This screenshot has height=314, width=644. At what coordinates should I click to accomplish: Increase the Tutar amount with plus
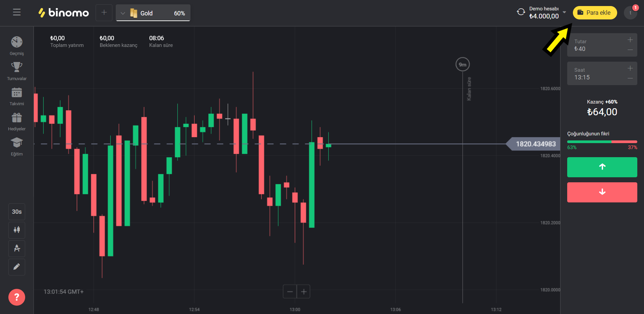pos(630,40)
